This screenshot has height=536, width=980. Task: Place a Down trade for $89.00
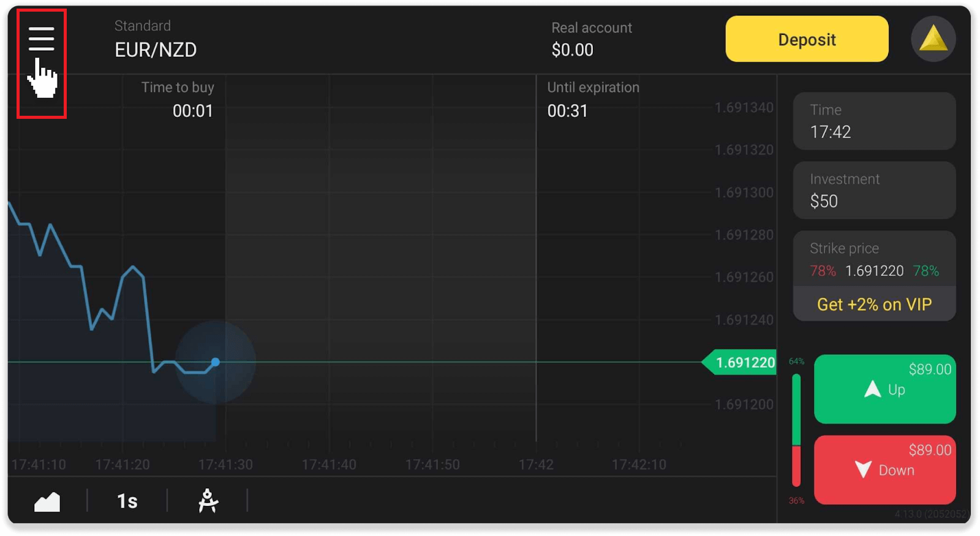click(884, 470)
